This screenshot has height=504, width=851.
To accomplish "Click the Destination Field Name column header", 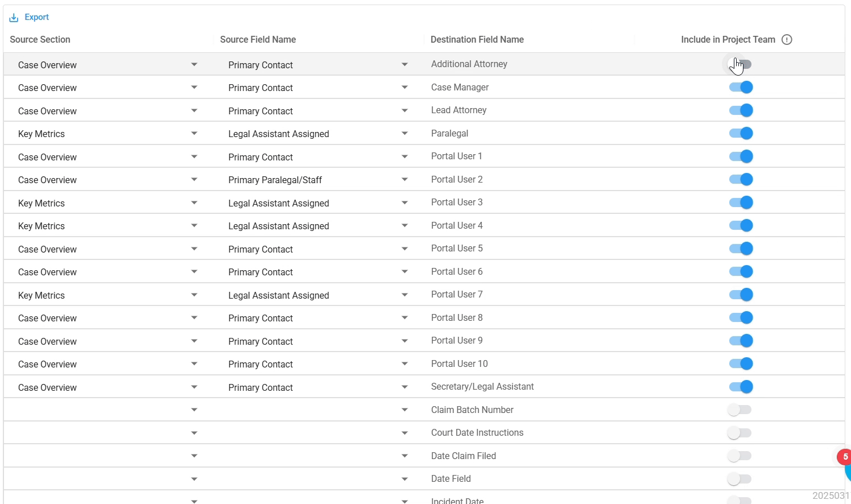I will pyautogui.click(x=477, y=39).
